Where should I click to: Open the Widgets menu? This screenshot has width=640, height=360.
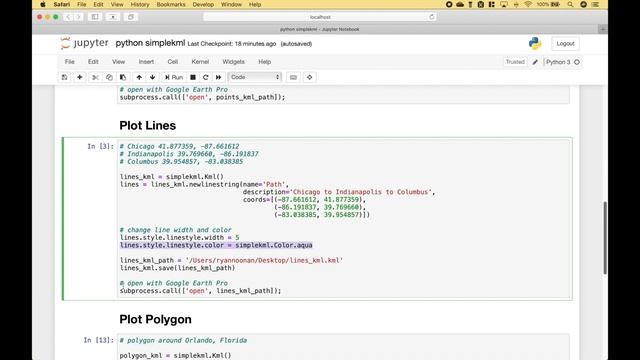tap(233, 62)
